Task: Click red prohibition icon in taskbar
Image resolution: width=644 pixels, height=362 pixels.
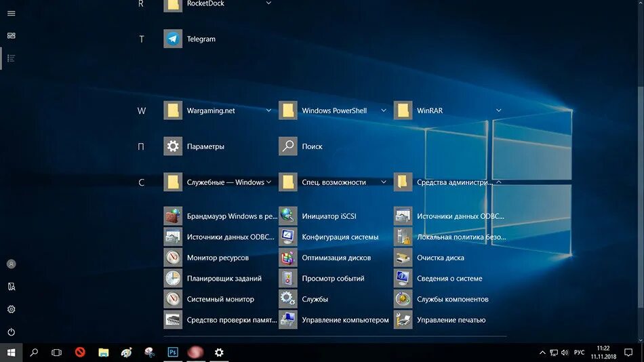Action: point(80,352)
